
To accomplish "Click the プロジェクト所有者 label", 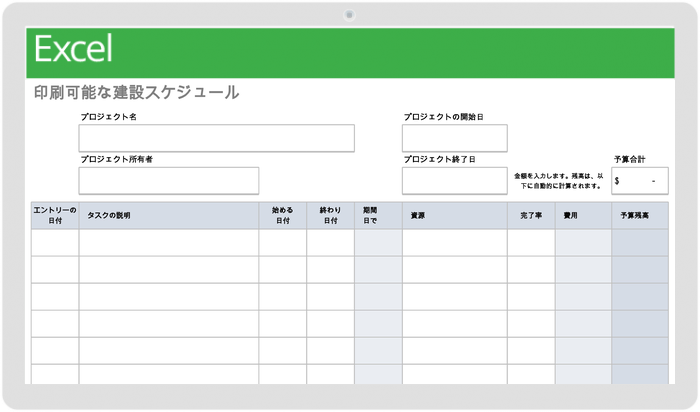I will (x=117, y=159).
